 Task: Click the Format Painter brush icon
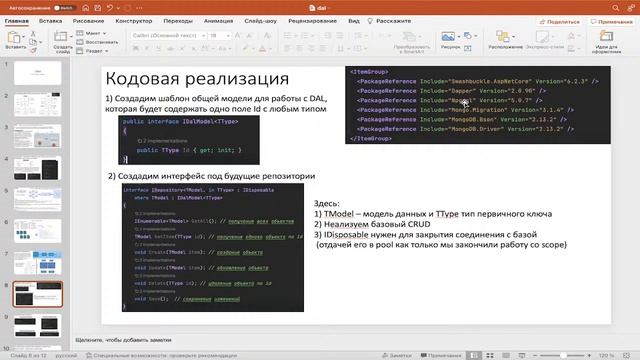click(x=33, y=50)
